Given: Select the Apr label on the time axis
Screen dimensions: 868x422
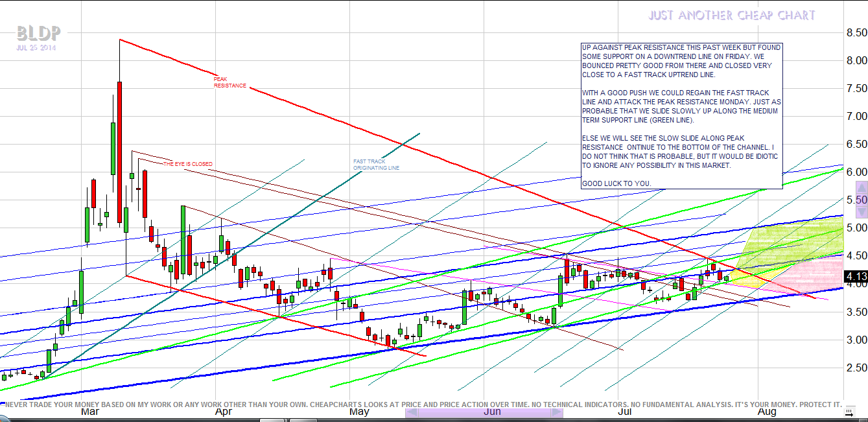Looking at the screenshot, I should [x=224, y=412].
